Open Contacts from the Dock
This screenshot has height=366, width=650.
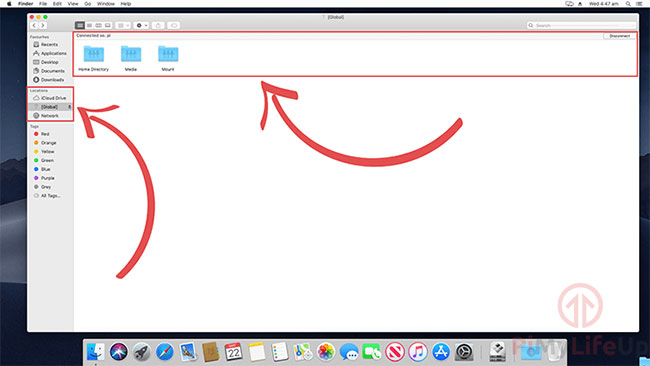(x=211, y=352)
